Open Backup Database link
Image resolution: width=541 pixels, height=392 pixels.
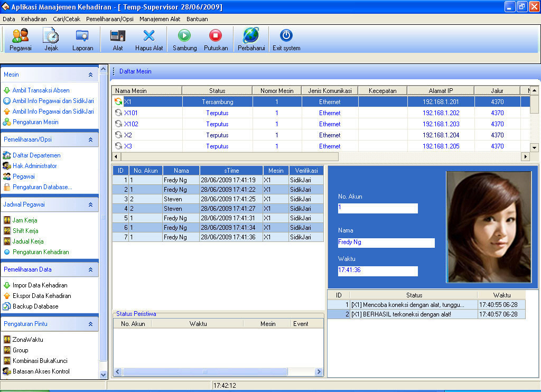[x=35, y=306]
